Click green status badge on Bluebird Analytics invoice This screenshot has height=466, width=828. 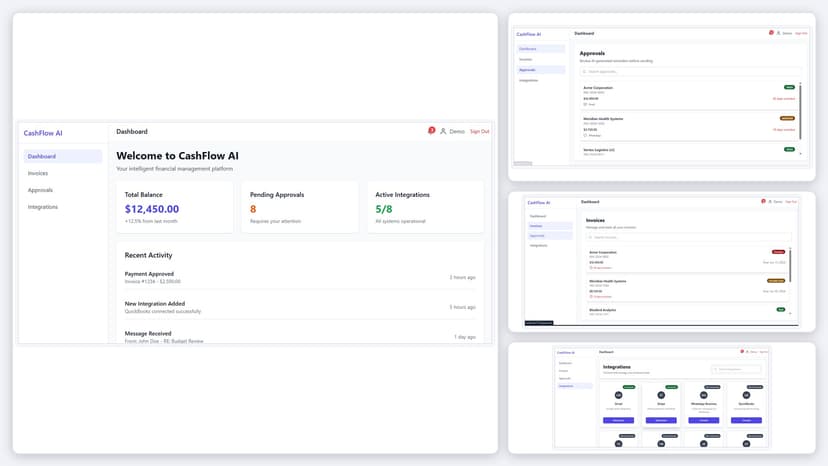(x=780, y=310)
